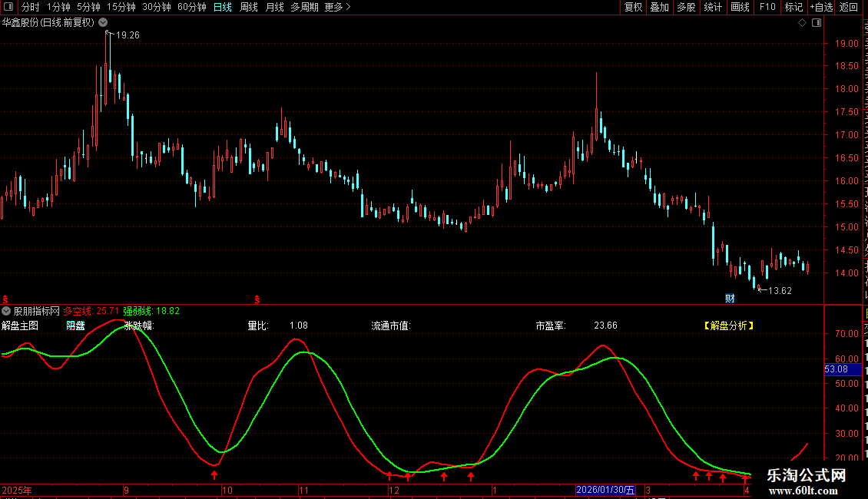Click the 量比 1.08 readout
Viewport: 868px width, 499px height.
[277, 326]
